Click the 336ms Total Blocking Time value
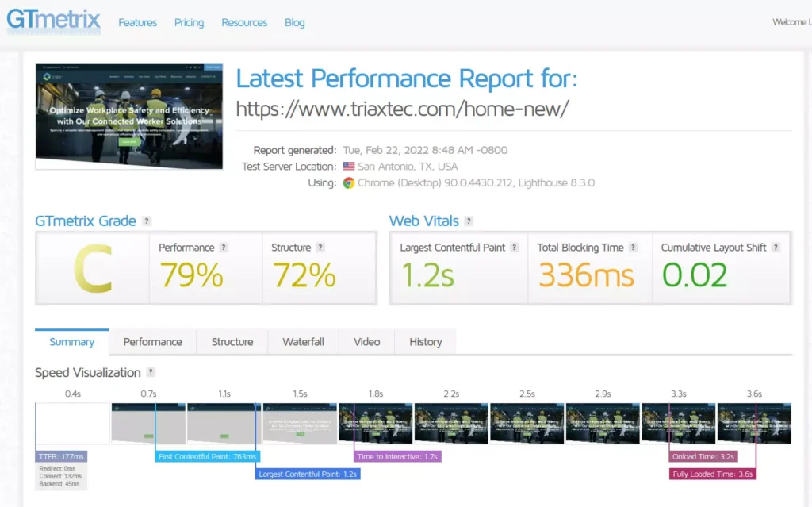Screen dimensions: 812x507 (x=586, y=275)
